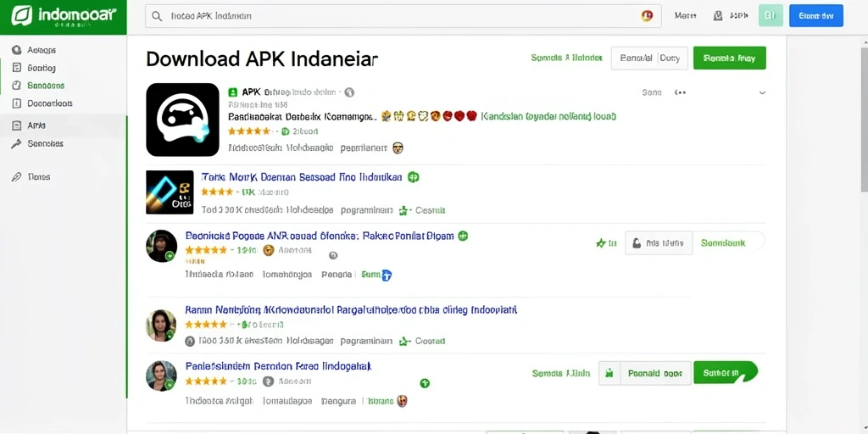Click the green star icon beside ta

click(601, 242)
